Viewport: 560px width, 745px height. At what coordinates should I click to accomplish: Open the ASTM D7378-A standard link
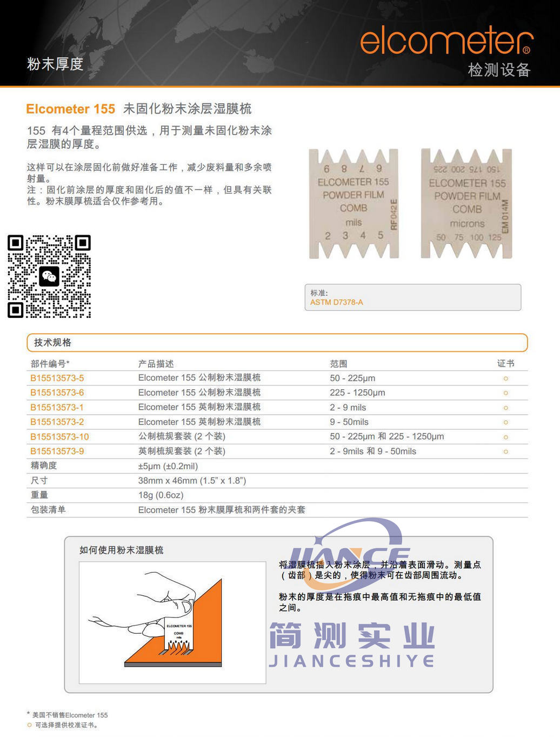click(337, 302)
